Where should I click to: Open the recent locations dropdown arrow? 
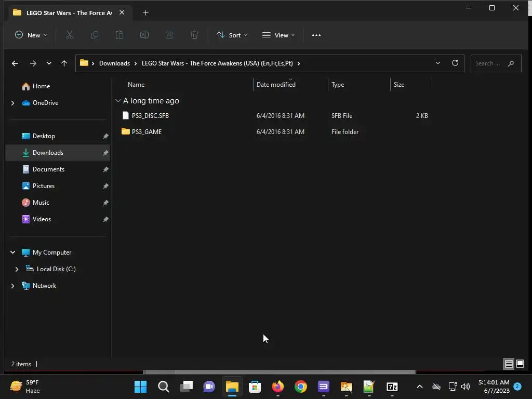49,63
